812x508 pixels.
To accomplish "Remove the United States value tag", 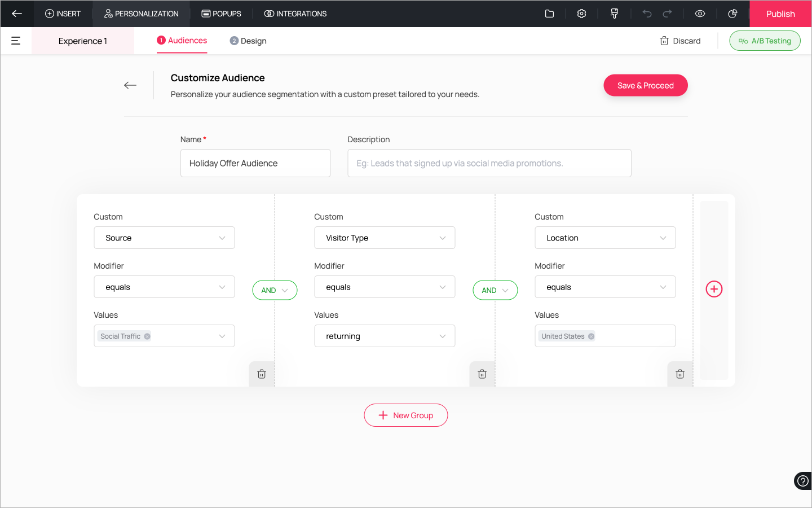I will (591, 336).
